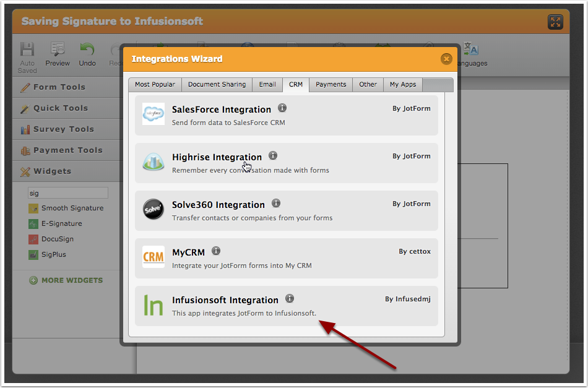Click 'Send form data to SalesForce CRM'
This screenshot has width=588, height=388.
click(228, 123)
